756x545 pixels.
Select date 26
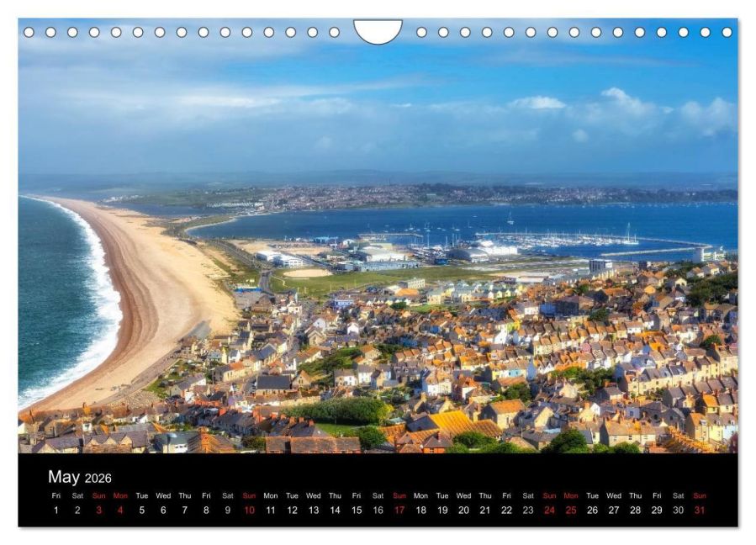pyautogui.click(x=593, y=511)
